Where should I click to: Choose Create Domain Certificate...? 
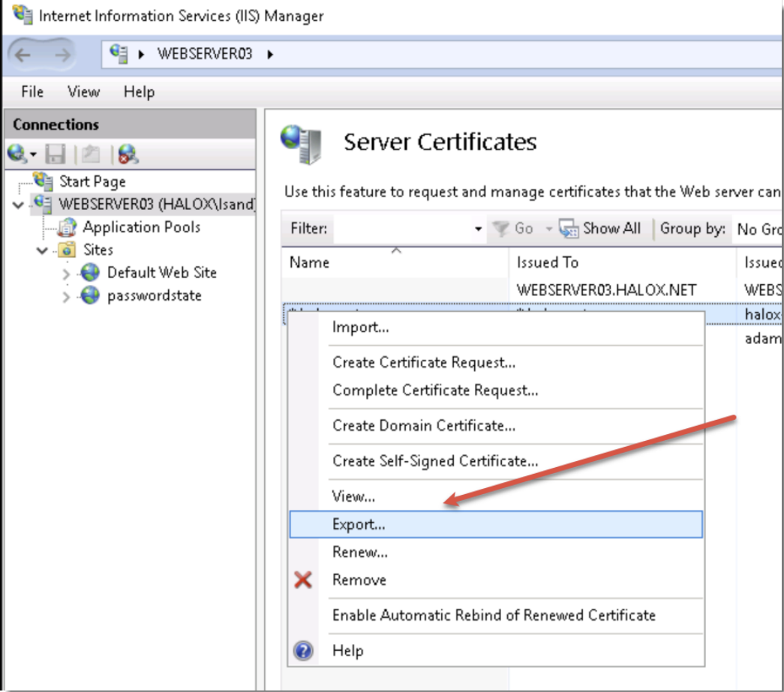point(496,426)
